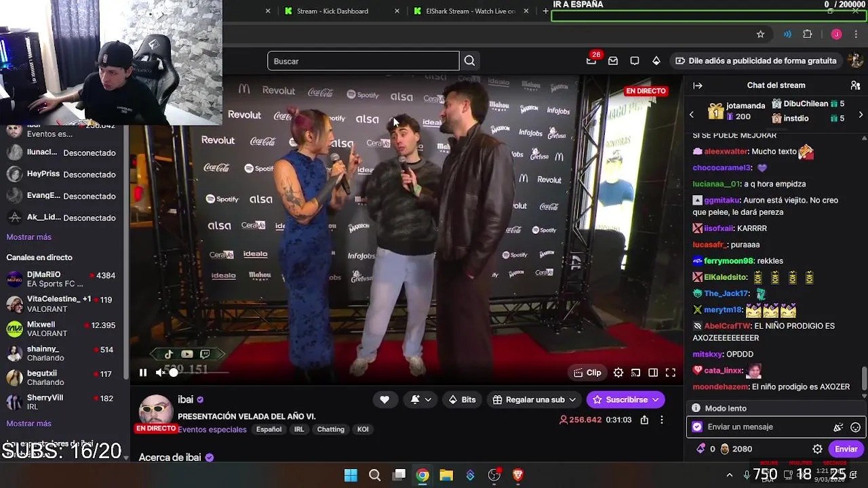Share the stream via share icon

point(644,420)
